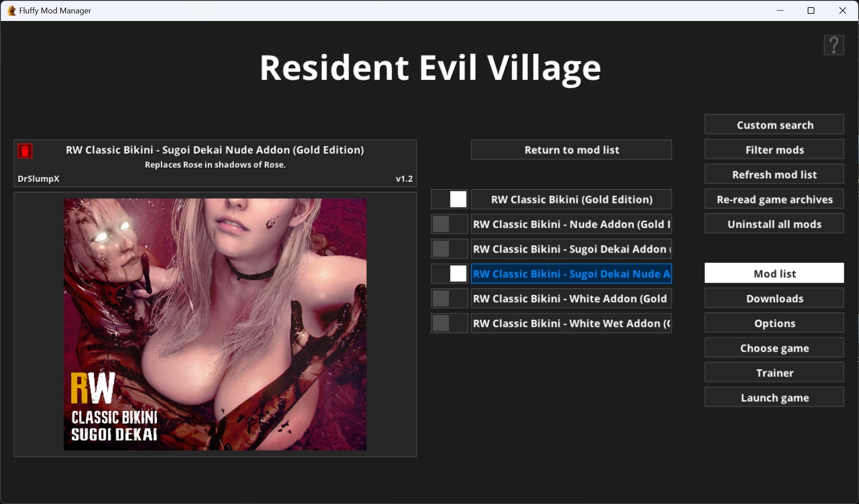
Task: Click the red trash delete mod icon
Action: pos(25,151)
